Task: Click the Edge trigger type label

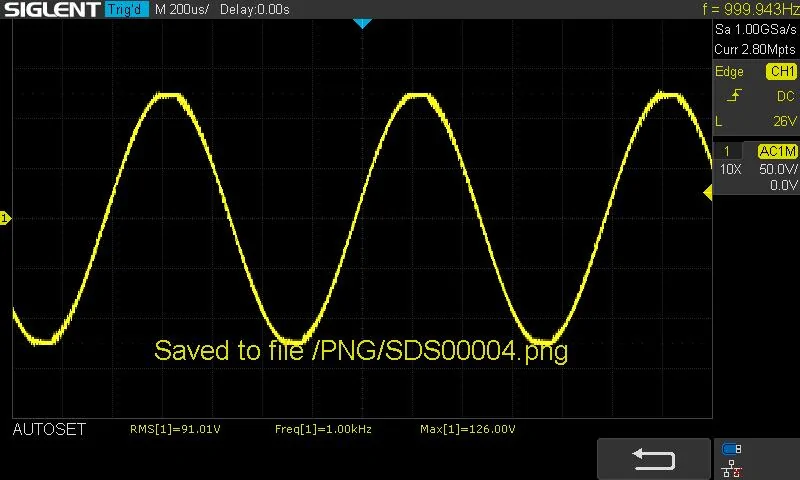Action: [729, 72]
